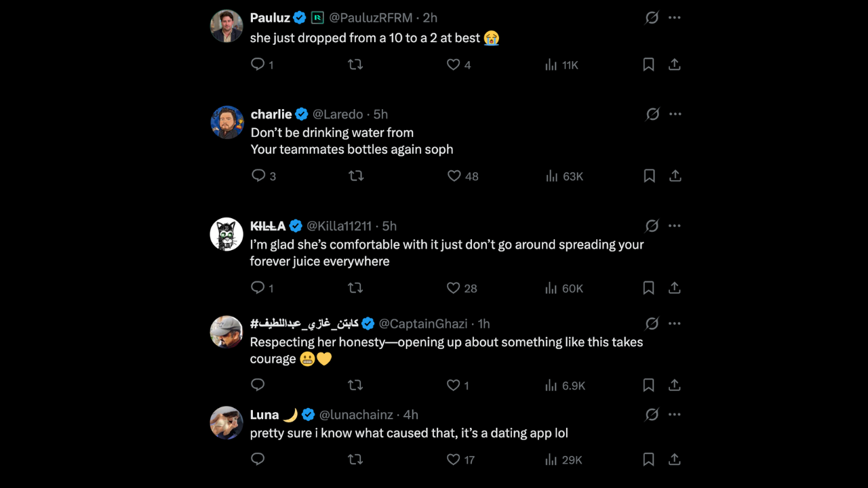Click Pauluz's blue verified badge

[299, 18]
